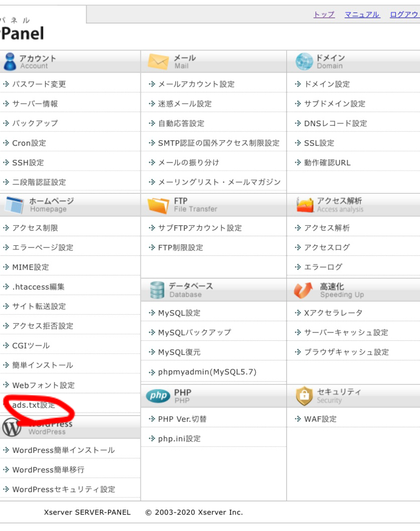Click the Domain globe icon
This screenshot has height=531, width=420.
(x=304, y=61)
